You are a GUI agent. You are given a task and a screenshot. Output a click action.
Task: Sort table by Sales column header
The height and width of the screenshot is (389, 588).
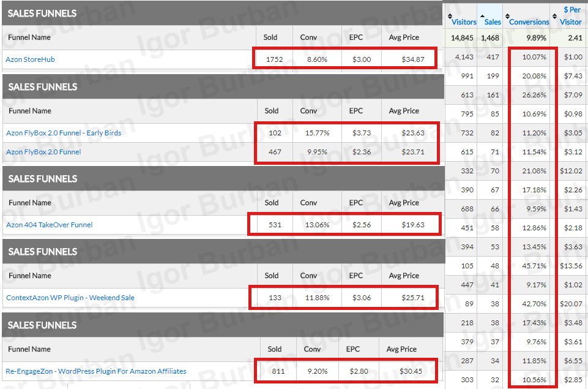[493, 22]
